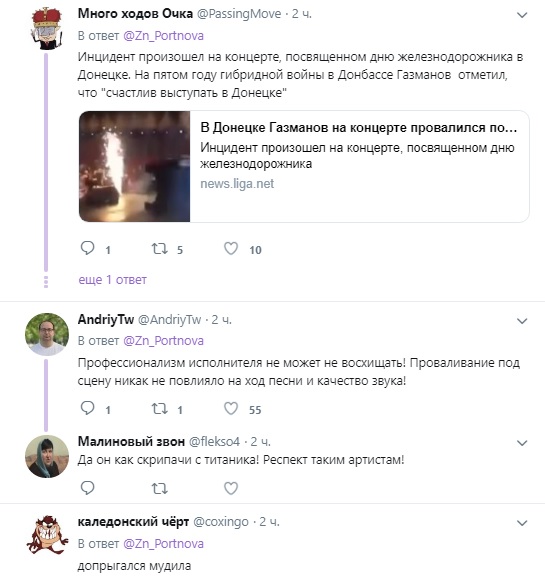Image resolution: width=545 pixels, height=577 pixels.
Task: Like the Малиновый звон tweet
Action: 231,488
